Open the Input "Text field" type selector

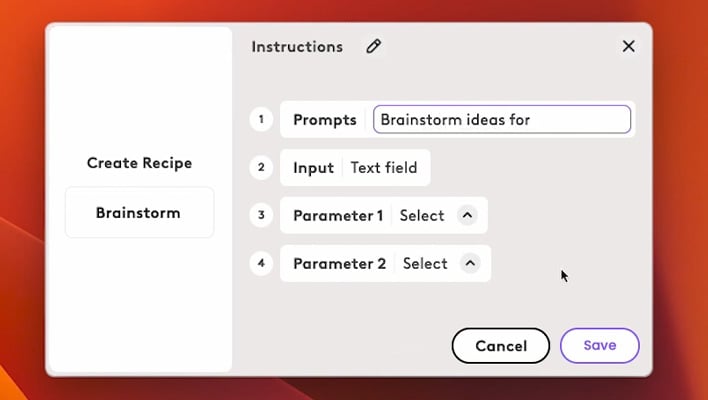coord(384,168)
